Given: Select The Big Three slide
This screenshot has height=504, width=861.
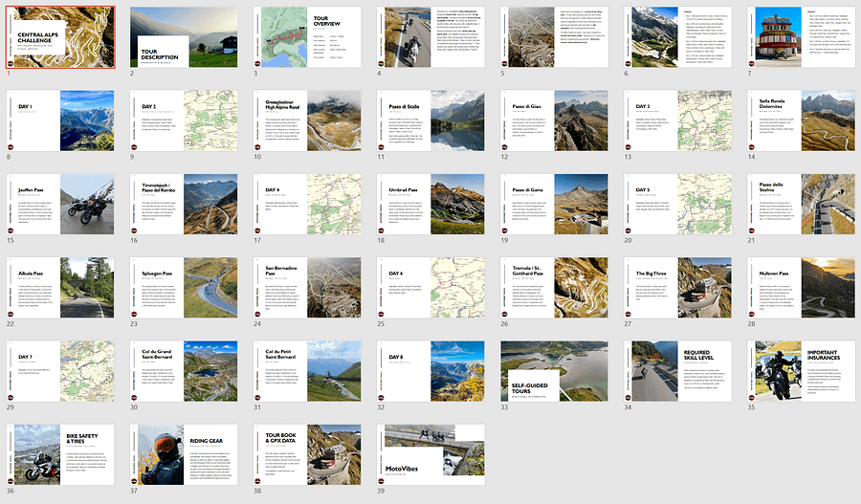Looking at the screenshot, I should 678,288.
